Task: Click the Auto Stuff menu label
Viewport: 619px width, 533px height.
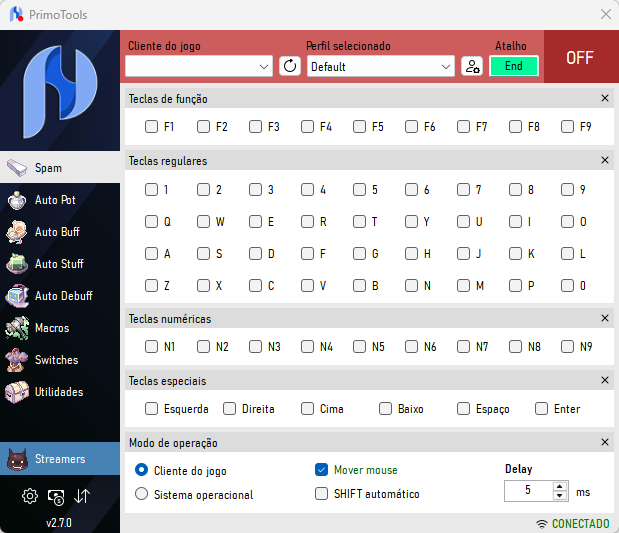Action: (59, 264)
